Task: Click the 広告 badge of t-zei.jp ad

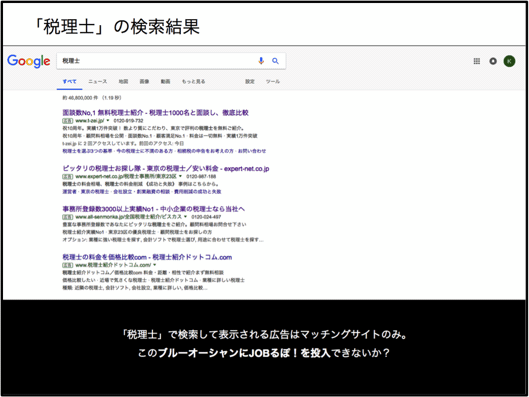Action: point(68,121)
